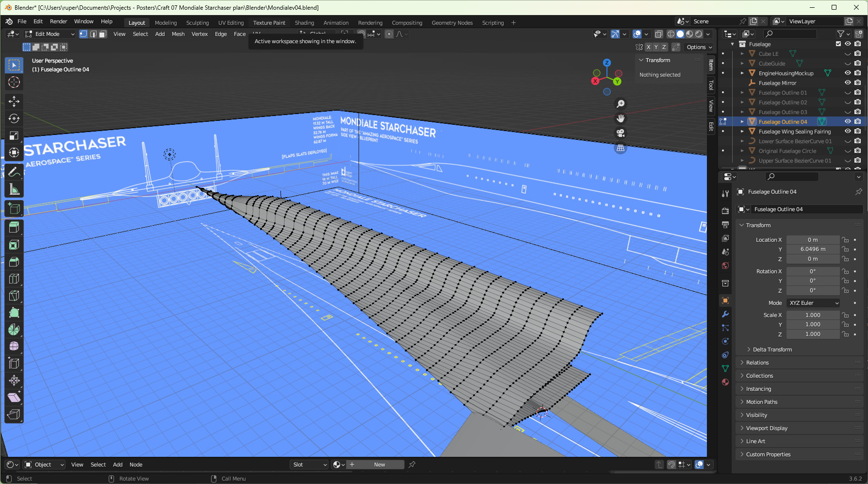The image size is (868, 484).
Task: Open the Edit Mode dropdown
Action: [50, 34]
